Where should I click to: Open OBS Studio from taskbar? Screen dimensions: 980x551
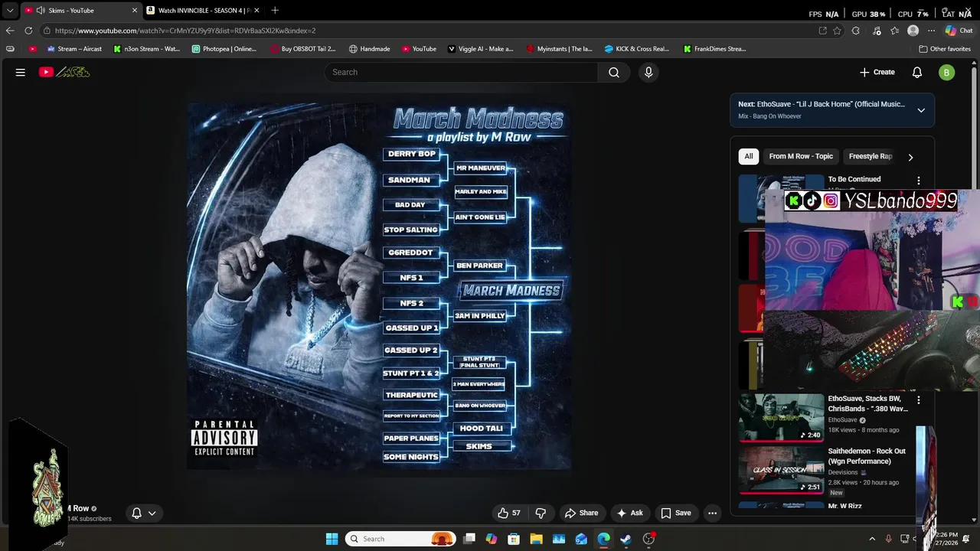[648, 539]
